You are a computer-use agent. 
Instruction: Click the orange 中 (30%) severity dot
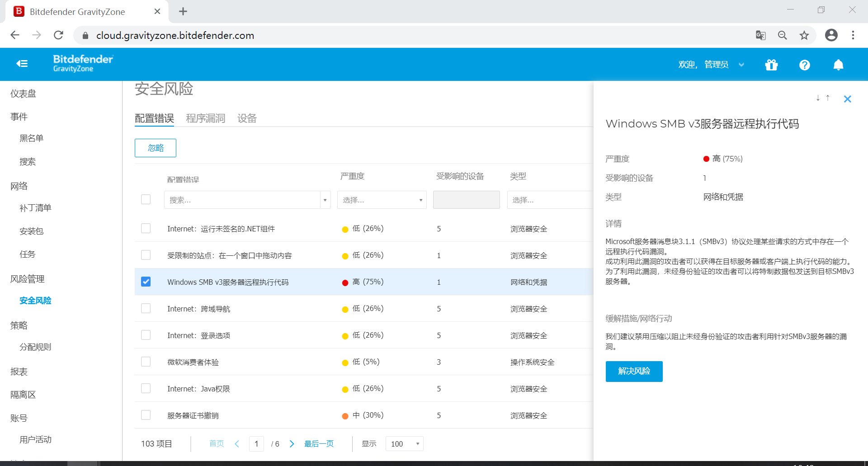click(x=345, y=416)
